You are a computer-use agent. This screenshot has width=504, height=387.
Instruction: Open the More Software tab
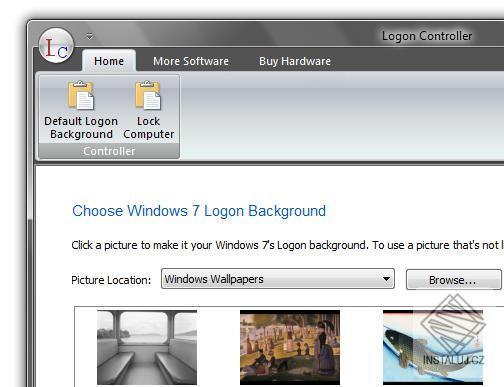click(x=191, y=61)
